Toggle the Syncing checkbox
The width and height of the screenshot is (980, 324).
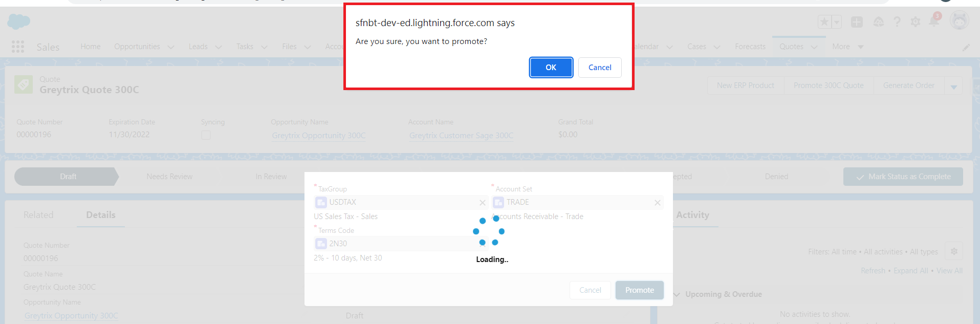(206, 135)
